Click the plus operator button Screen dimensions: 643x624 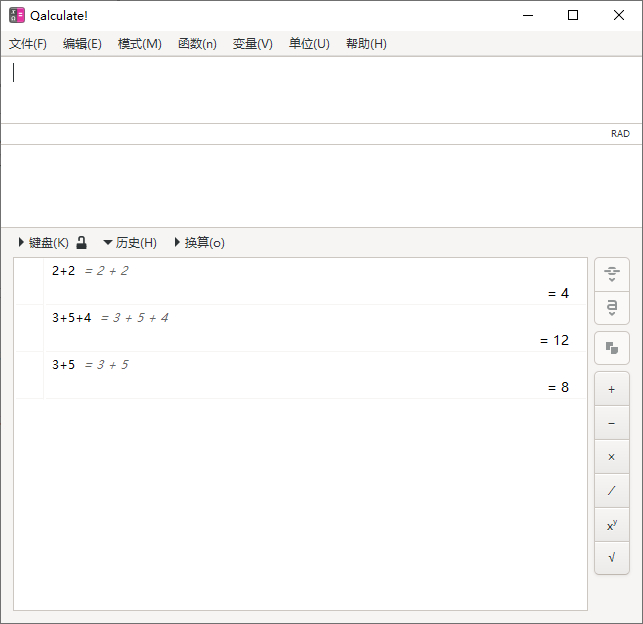click(x=612, y=389)
